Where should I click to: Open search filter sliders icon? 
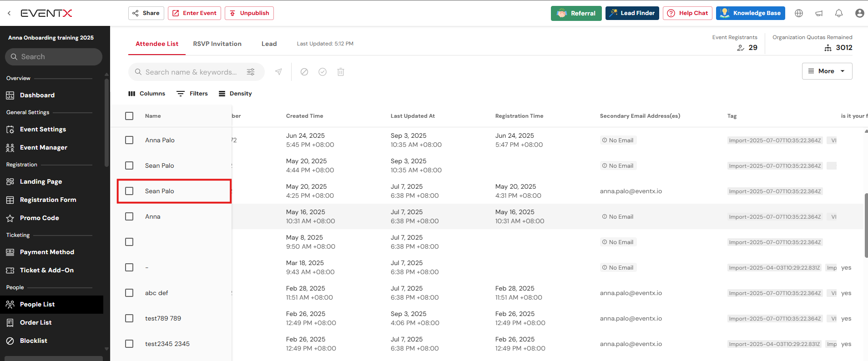[251, 72]
